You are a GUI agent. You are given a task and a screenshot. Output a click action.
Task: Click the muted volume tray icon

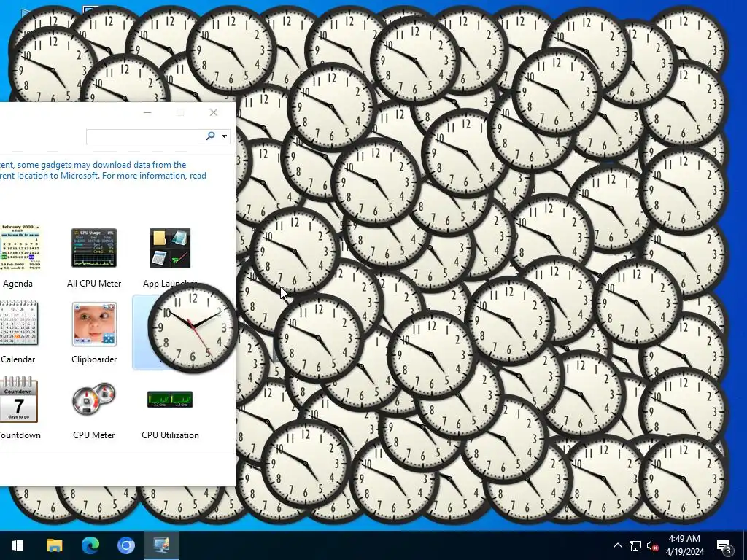652,545
